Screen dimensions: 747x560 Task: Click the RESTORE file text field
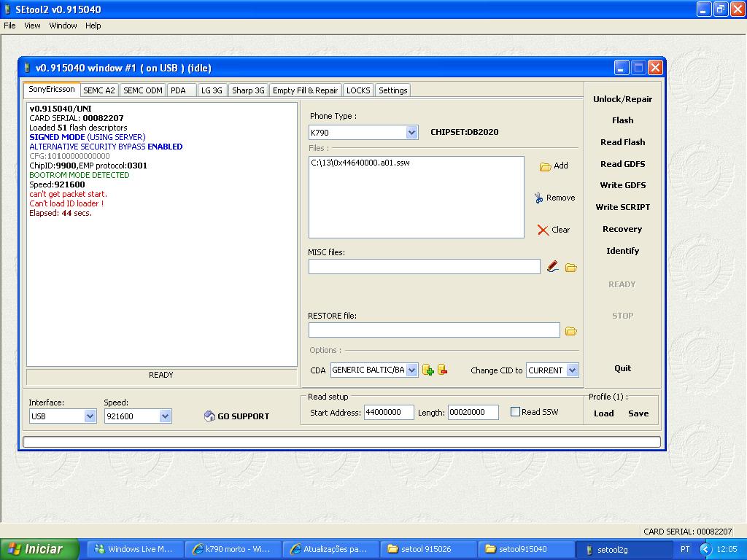tap(434, 330)
